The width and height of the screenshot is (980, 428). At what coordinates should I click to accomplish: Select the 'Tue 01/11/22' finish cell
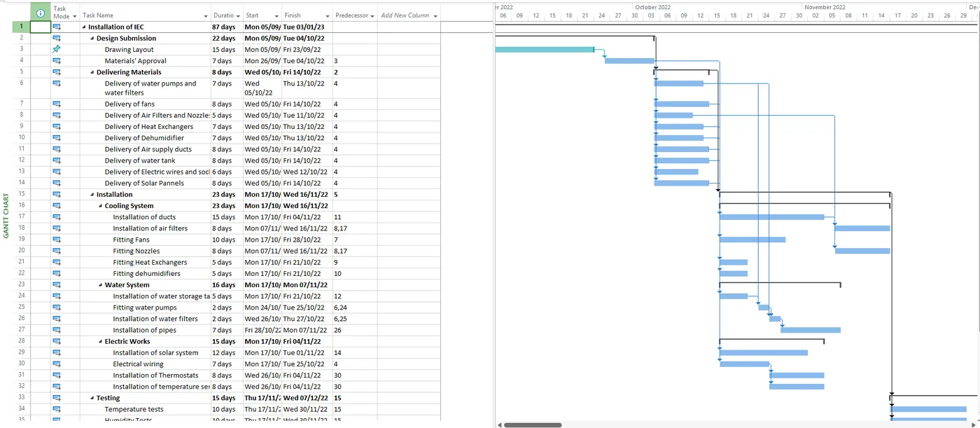[x=306, y=352]
